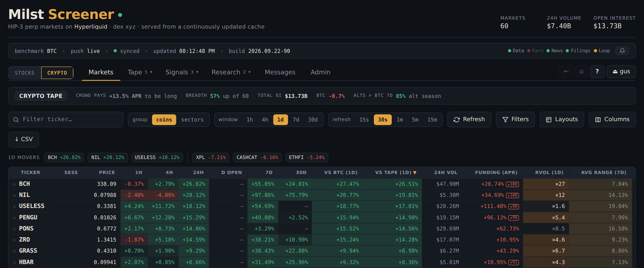This screenshot has height=268, width=644.
Task: Switch to STOCKS mode
Action: click(25, 73)
